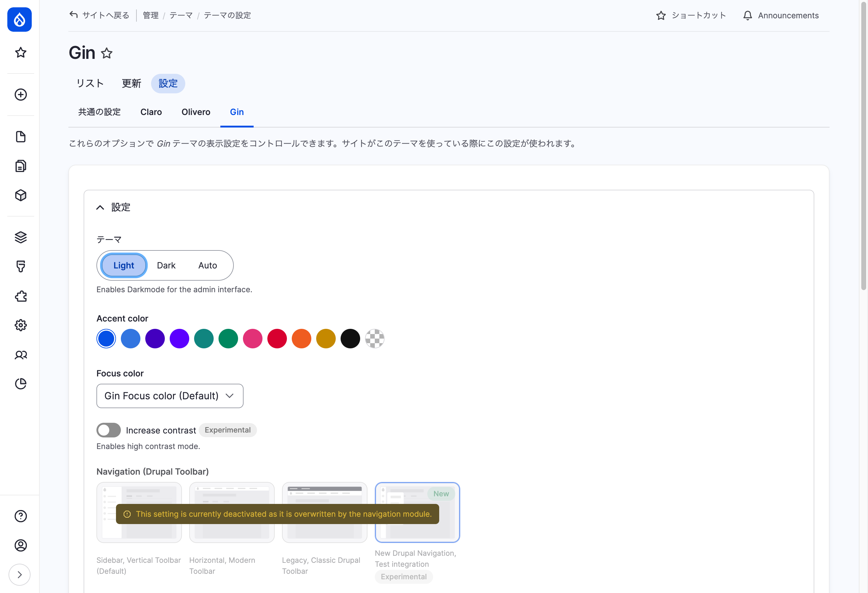
Task: Switch to the リスト tab
Action: tap(90, 84)
